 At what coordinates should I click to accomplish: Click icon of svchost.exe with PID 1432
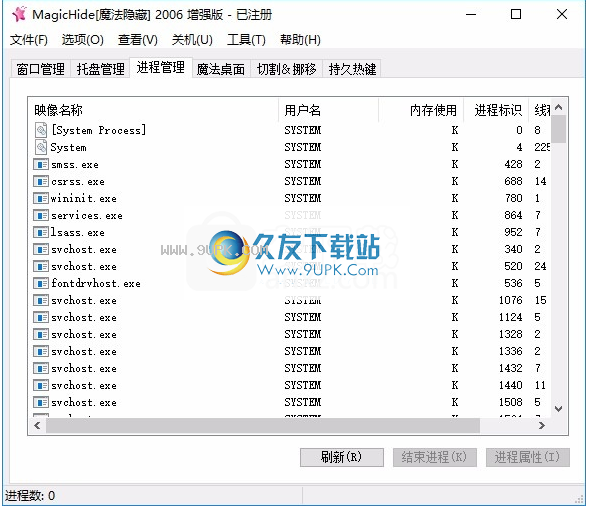point(41,368)
